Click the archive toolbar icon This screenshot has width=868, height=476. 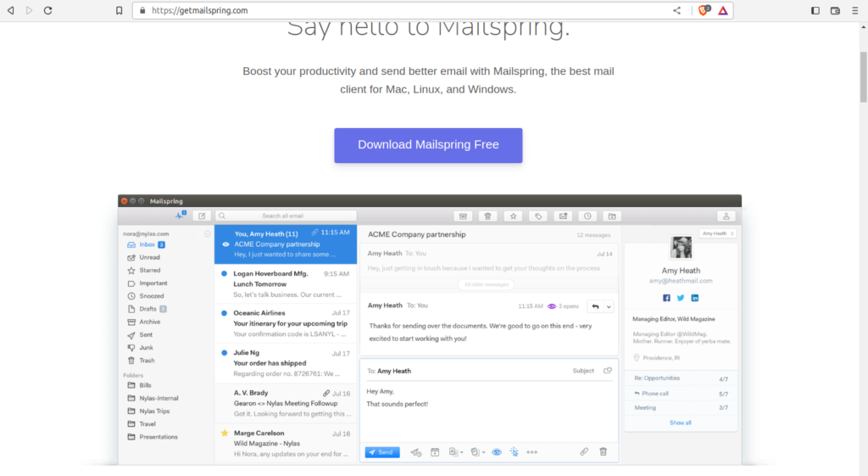[464, 216]
